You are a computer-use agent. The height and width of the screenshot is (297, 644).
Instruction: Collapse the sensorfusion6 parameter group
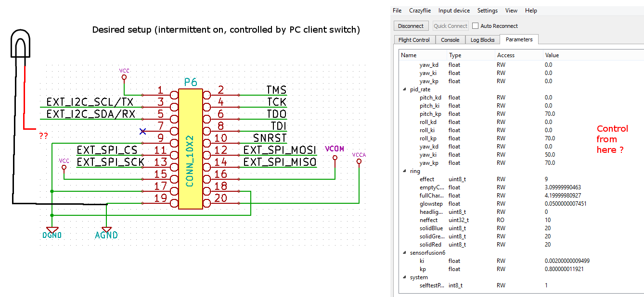click(404, 253)
